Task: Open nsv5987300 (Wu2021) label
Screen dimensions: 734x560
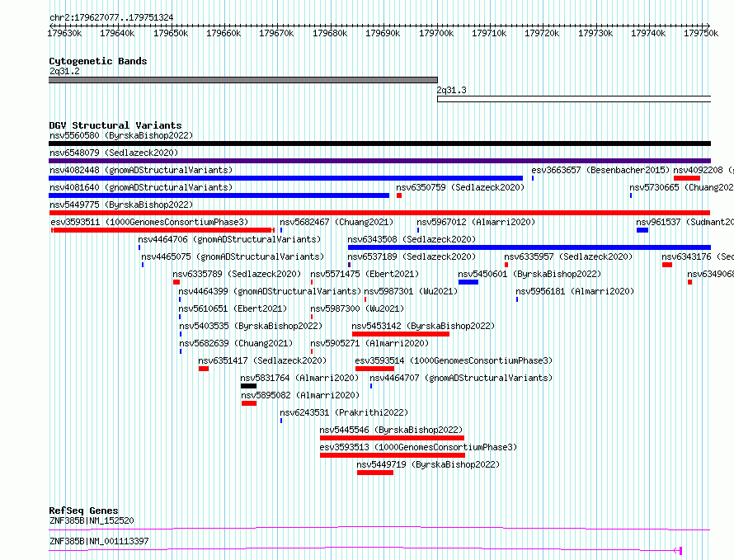Action: (357, 308)
